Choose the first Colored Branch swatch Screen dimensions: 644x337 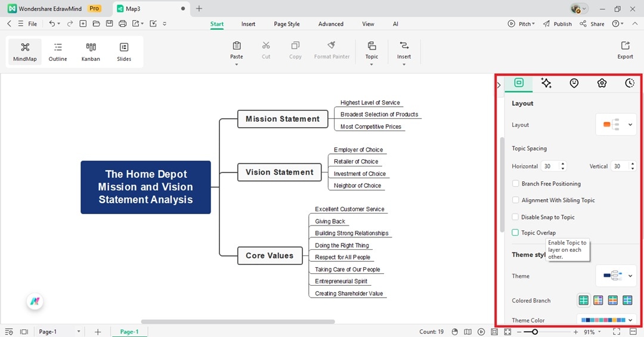click(x=583, y=301)
